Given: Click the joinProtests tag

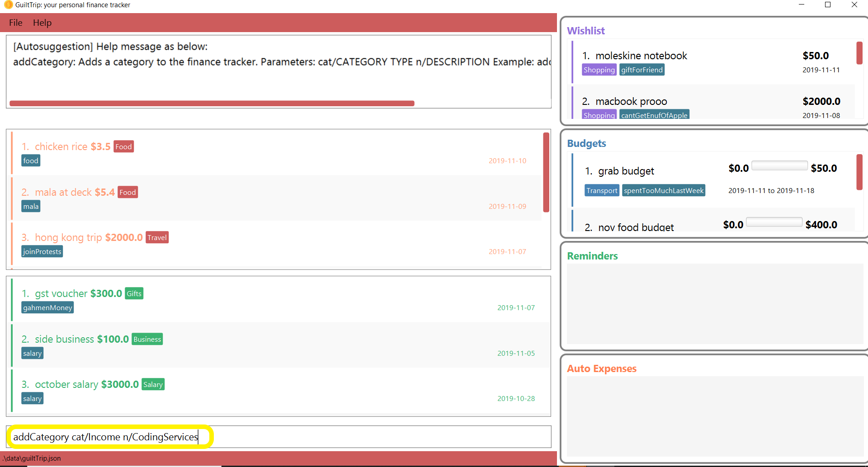Looking at the screenshot, I should 42,251.
